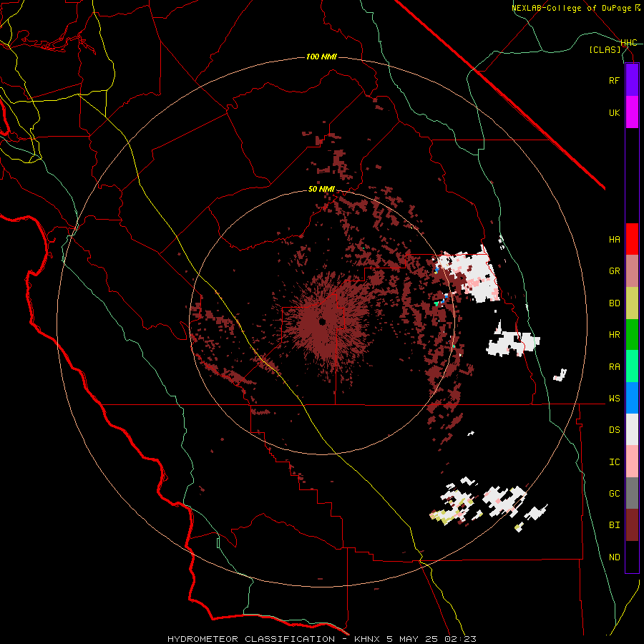Screen dimensions: 644x644
Task: Click the "RA" legend label
Action: [x=614, y=367]
